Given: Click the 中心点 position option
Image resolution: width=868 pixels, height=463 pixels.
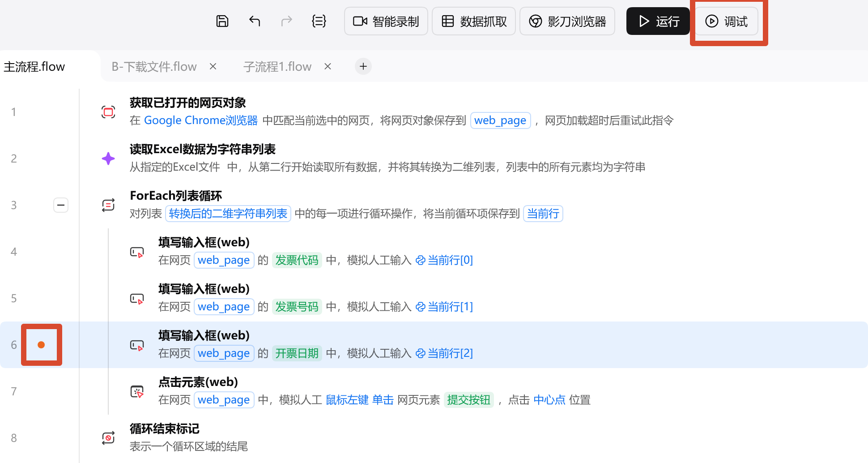Looking at the screenshot, I should 549,400.
